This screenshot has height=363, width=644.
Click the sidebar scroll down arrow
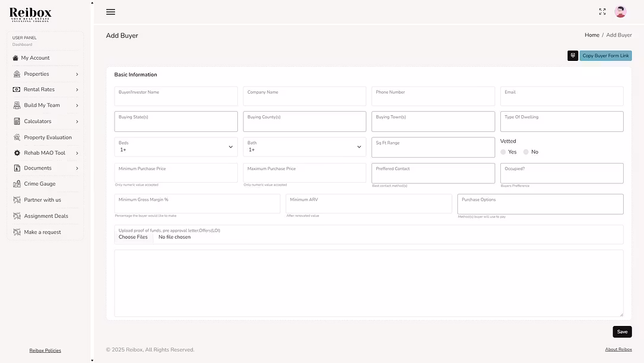[92, 361]
